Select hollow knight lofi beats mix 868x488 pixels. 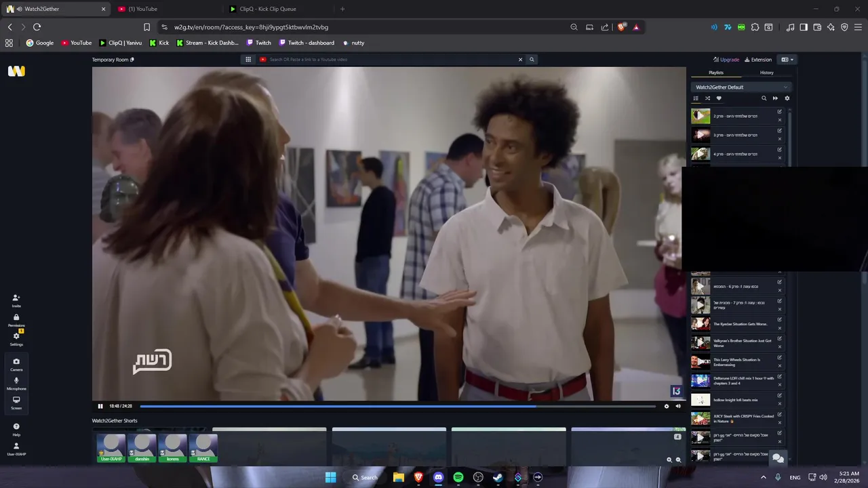(735, 400)
